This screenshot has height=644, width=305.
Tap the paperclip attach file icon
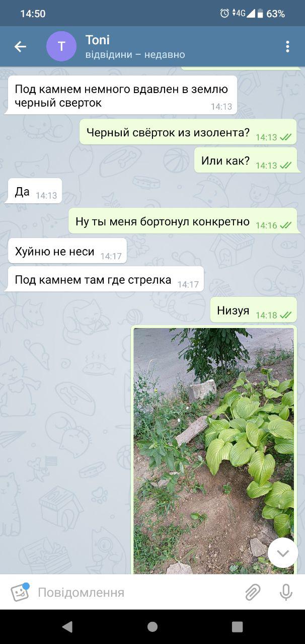click(253, 592)
